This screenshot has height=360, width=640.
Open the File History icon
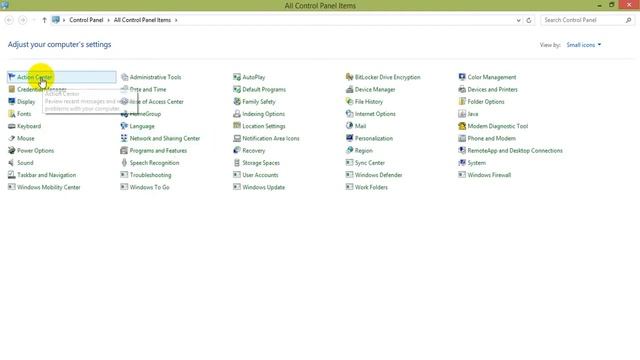[349, 102]
